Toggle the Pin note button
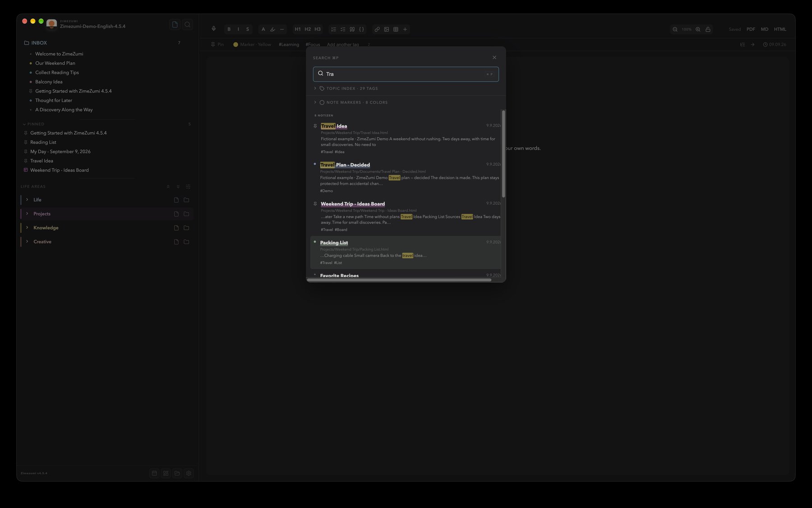 (217, 45)
